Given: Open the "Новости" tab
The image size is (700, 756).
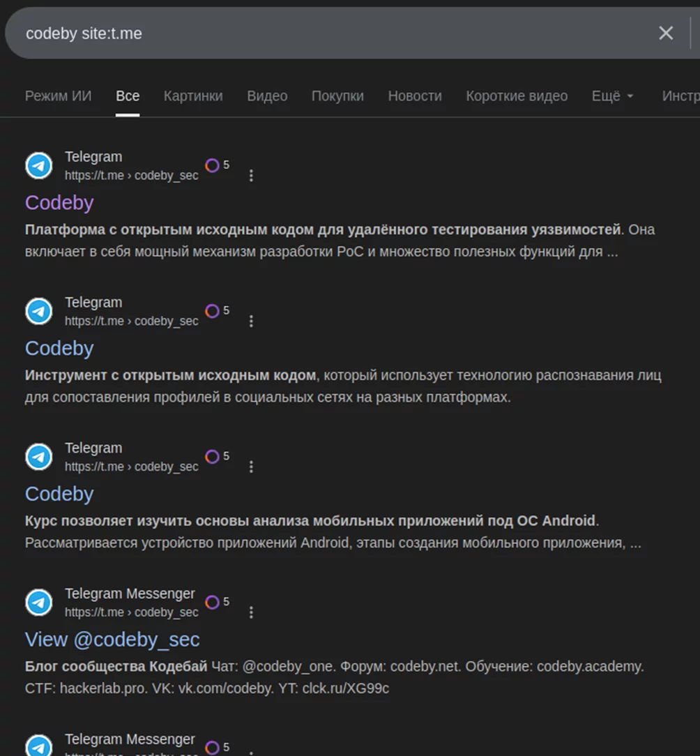Looking at the screenshot, I should click(415, 96).
